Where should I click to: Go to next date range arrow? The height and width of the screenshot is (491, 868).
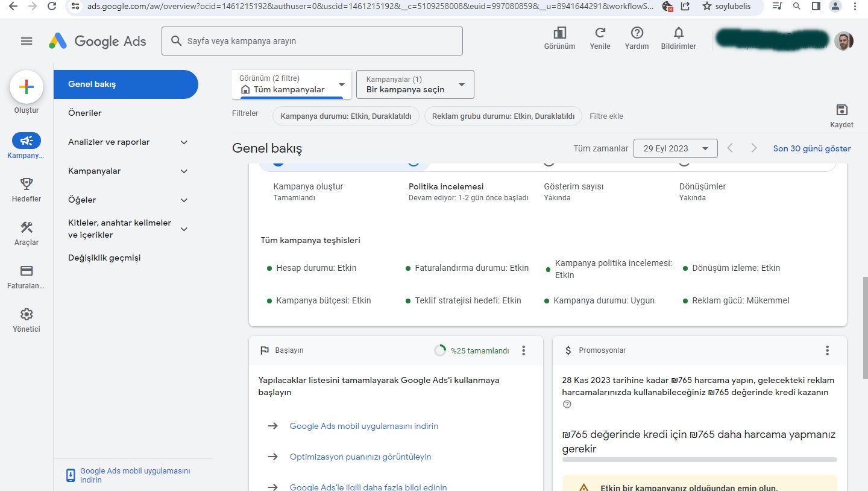[x=753, y=148]
